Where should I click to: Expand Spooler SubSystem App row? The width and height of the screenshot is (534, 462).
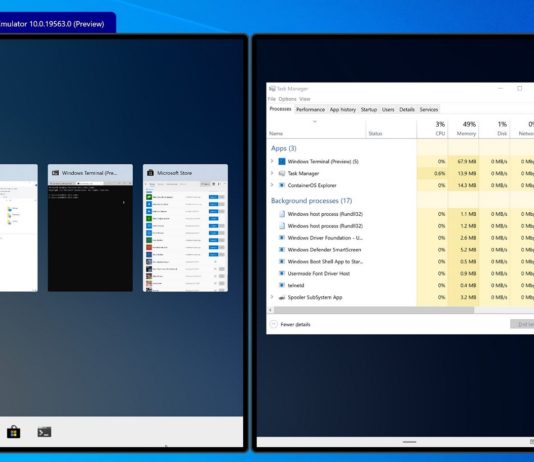click(x=272, y=297)
